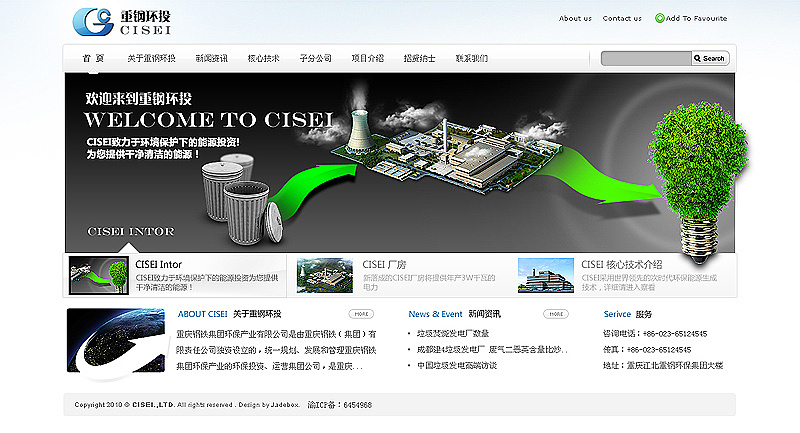Image resolution: width=800 pixels, height=433 pixels.
Task: Click the trash cans graphic in banner
Action: coord(241,199)
